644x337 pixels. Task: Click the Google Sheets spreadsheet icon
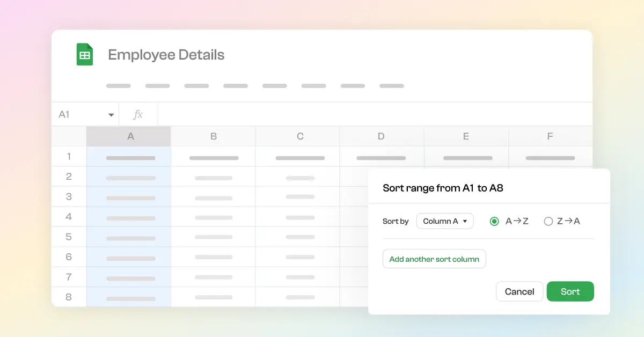[x=84, y=54]
